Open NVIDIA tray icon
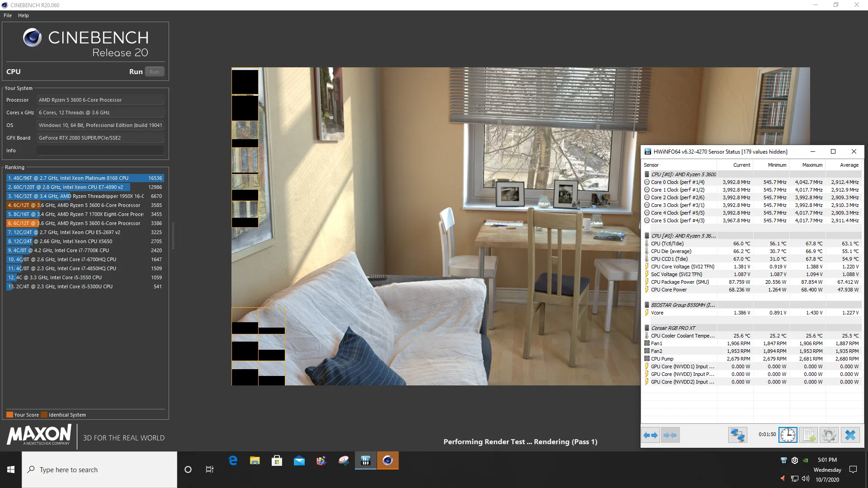 click(806, 460)
